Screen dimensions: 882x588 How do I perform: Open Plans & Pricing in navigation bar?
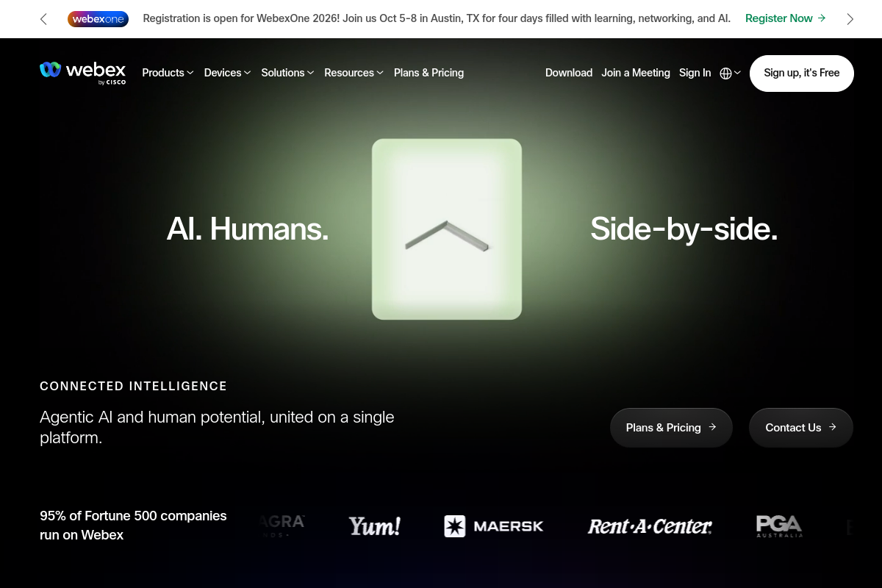(429, 73)
